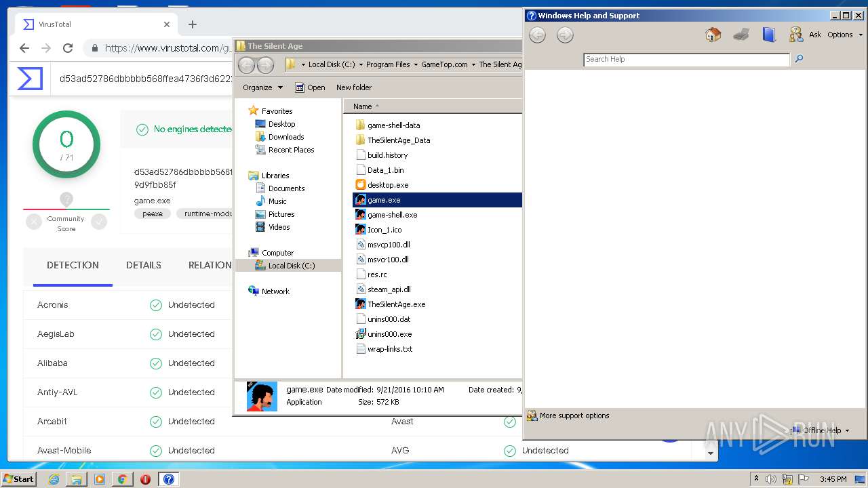Click the volume icon in system tray

pyautogui.click(x=771, y=479)
